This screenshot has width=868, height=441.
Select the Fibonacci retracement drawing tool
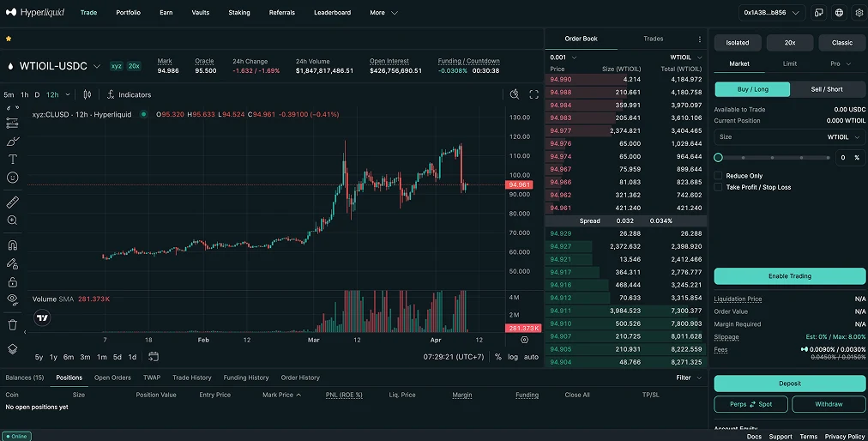click(x=12, y=123)
